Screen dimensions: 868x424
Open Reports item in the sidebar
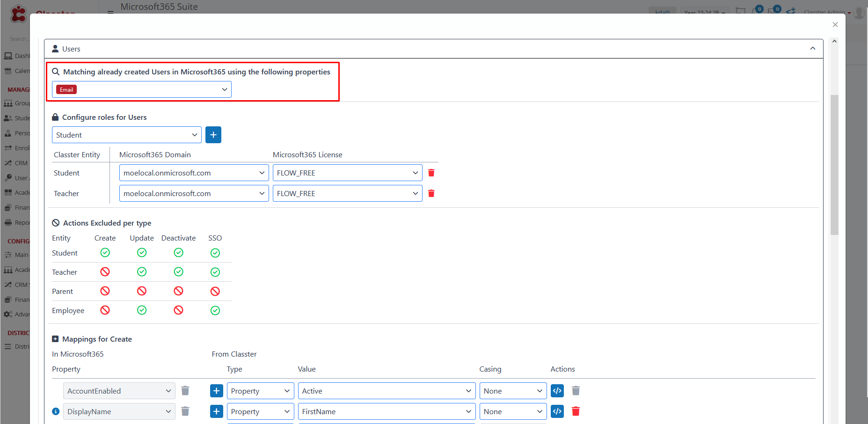pyautogui.click(x=17, y=222)
